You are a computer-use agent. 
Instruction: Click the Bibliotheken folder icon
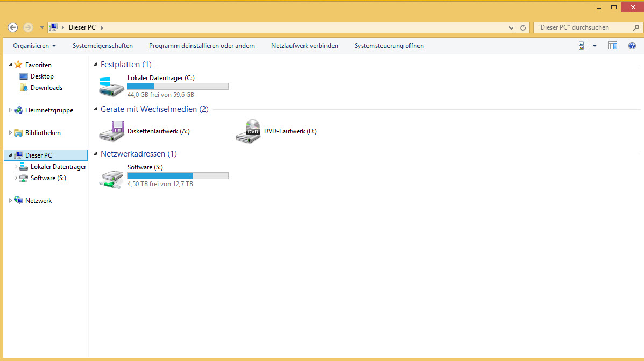point(18,133)
